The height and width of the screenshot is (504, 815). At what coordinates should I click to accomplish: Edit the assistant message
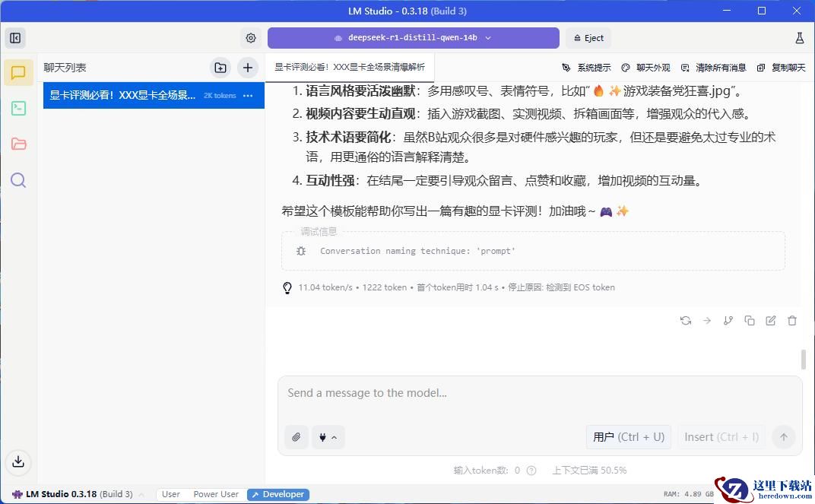point(771,321)
